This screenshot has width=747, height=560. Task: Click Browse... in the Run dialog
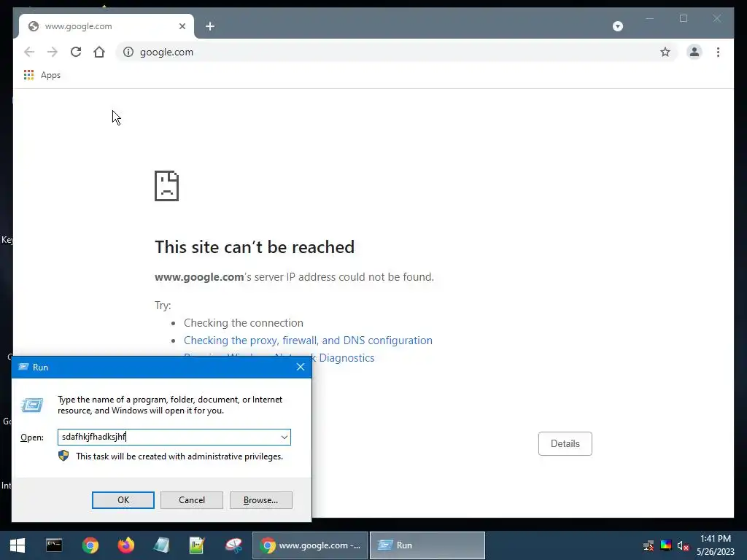(260, 500)
